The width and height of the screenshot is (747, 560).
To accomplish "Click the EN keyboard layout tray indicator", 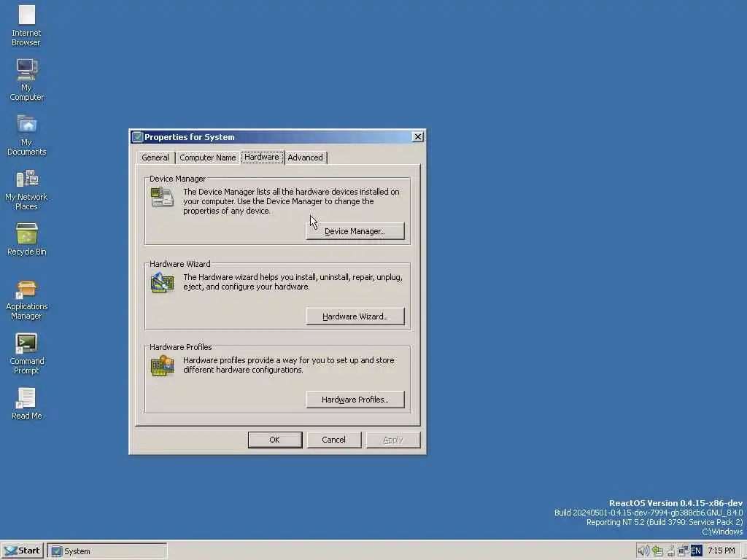I will 697,551.
